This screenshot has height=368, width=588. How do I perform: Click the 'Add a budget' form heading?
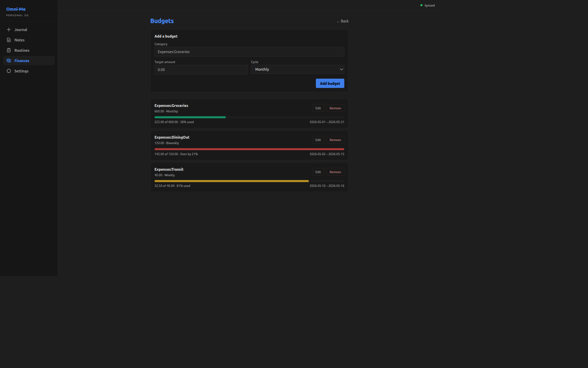coord(166,36)
